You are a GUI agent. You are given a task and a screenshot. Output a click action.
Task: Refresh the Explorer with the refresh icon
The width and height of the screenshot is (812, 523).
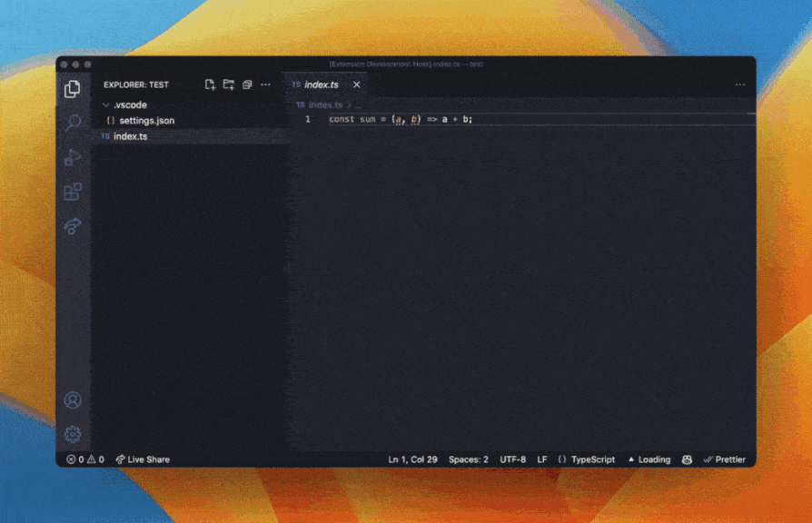tap(247, 84)
